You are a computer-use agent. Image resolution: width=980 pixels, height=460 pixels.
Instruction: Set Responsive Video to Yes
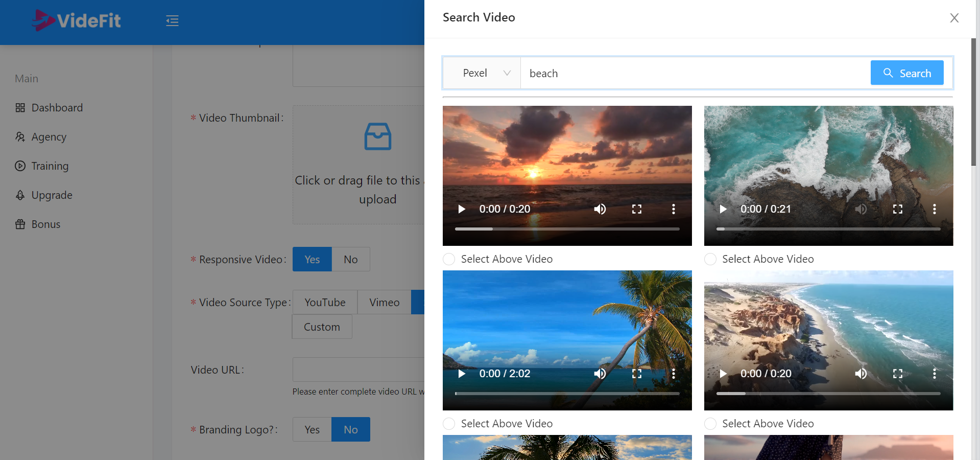pos(312,260)
